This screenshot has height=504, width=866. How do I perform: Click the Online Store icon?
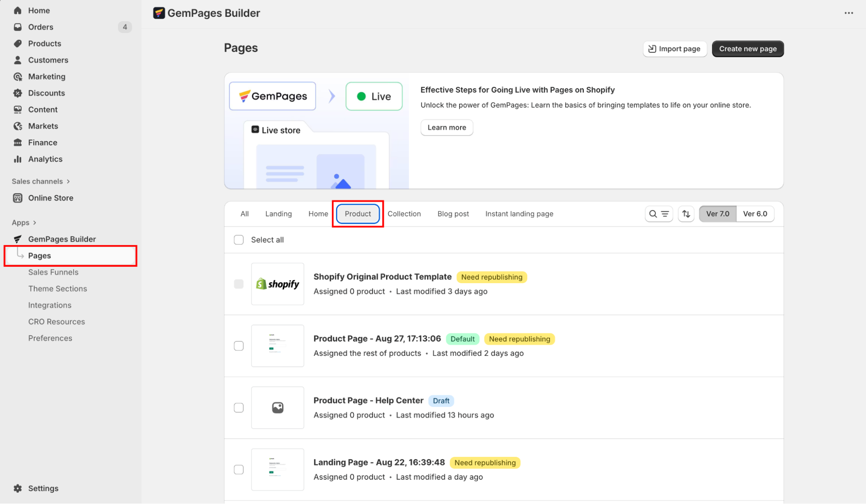(18, 198)
